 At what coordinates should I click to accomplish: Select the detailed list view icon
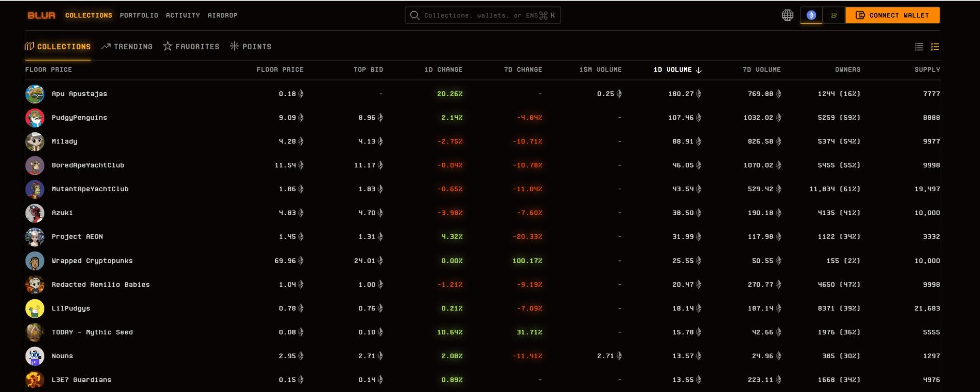tap(935, 46)
